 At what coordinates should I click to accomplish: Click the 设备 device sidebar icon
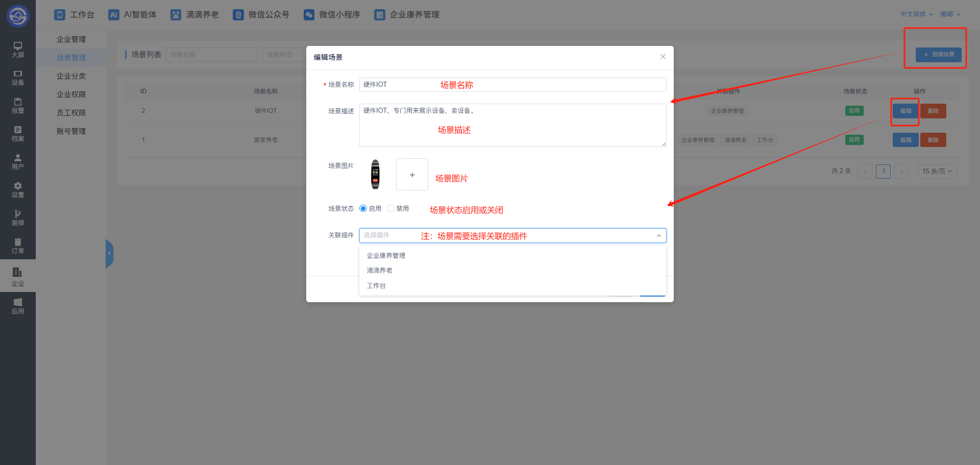[18, 78]
